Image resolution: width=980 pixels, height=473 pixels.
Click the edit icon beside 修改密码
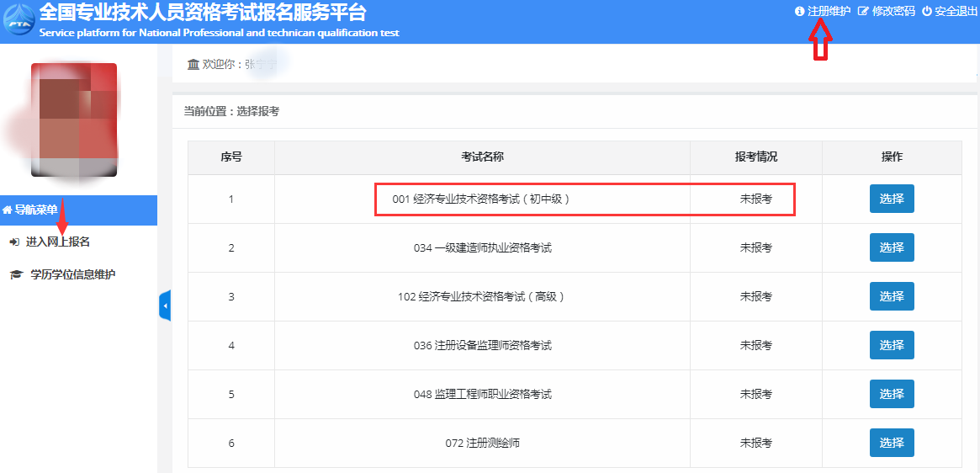862,12
